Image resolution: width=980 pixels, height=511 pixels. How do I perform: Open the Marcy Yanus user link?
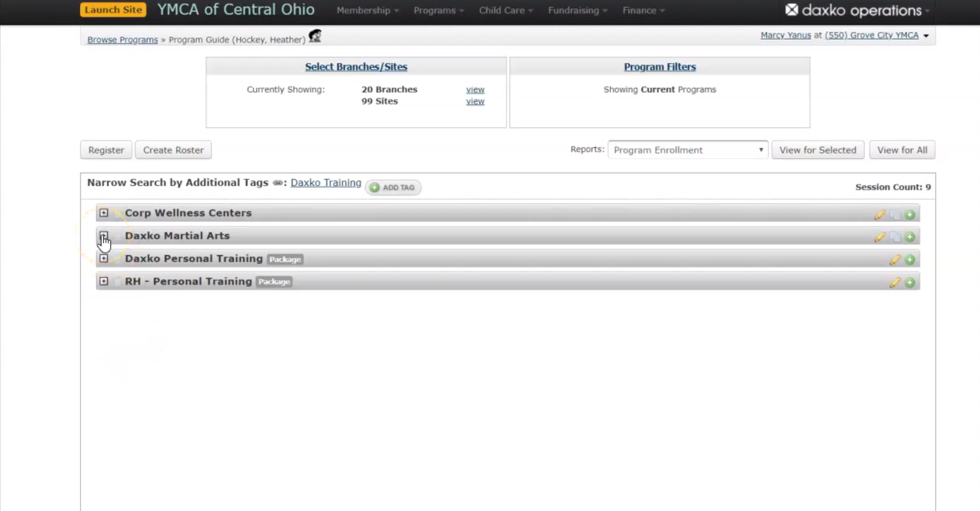[785, 35]
